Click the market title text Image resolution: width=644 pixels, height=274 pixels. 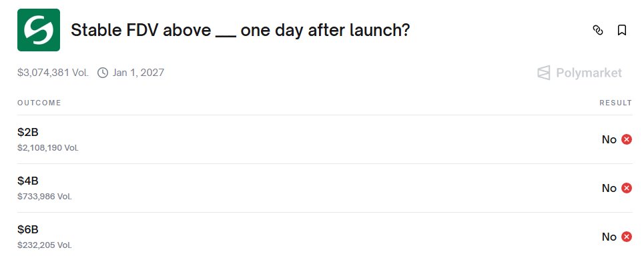[x=240, y=31]
